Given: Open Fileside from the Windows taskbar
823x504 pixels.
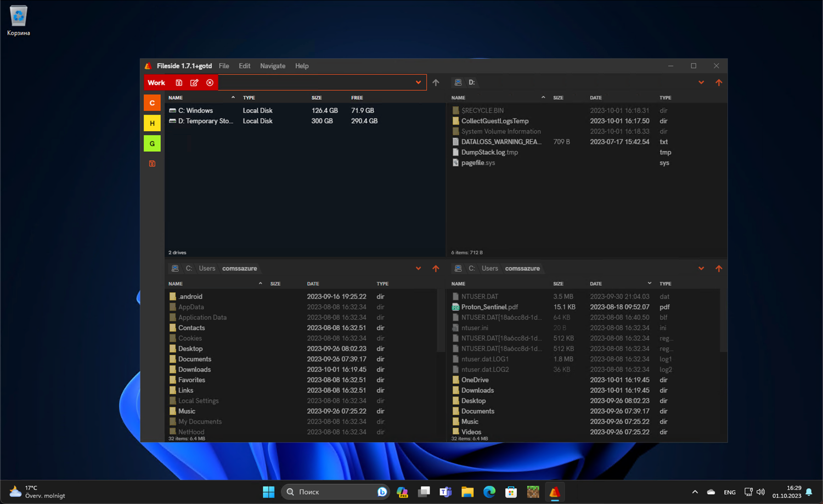Looking at the screenshot, I should [554, 492].
